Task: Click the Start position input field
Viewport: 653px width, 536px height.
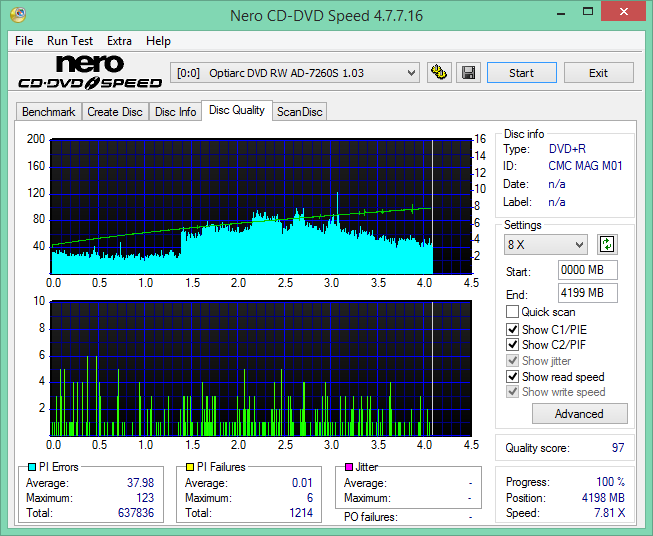Action: pos(588,270)
